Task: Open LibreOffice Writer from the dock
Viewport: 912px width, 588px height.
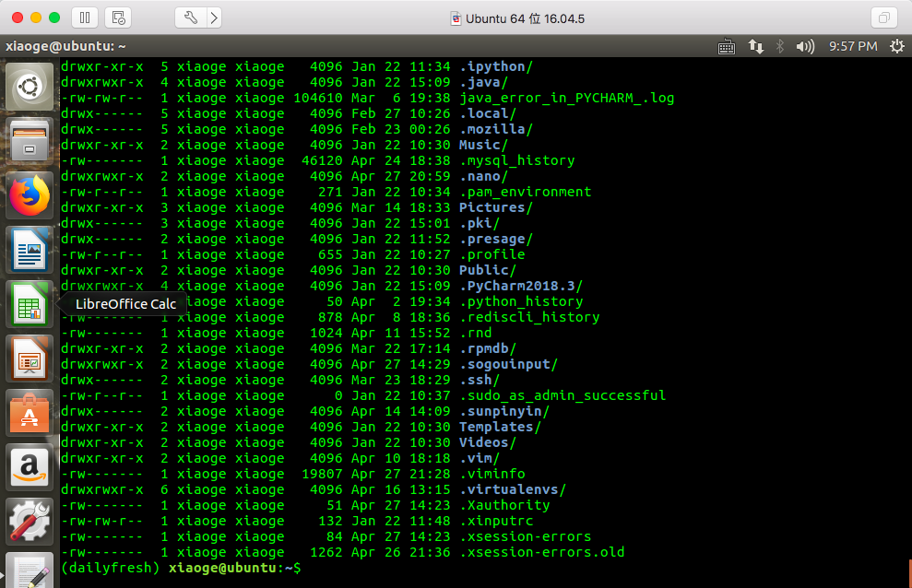Action: click(x=30, y=251)
